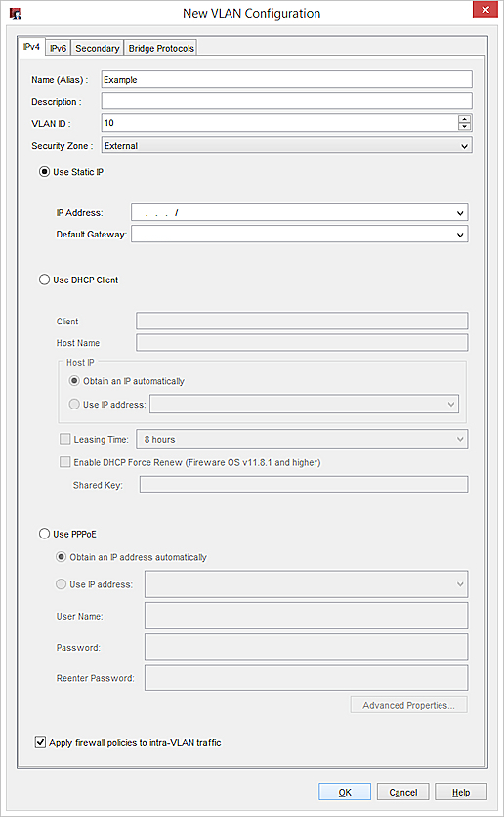Select the Use DHCP Client radio button
504x817 pixels.
click(x=45, y=279)
